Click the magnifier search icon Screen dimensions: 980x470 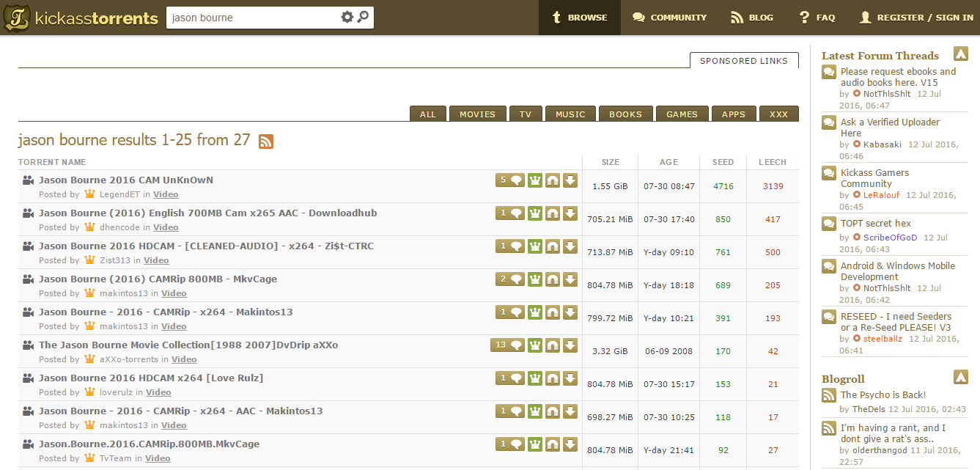363,18
